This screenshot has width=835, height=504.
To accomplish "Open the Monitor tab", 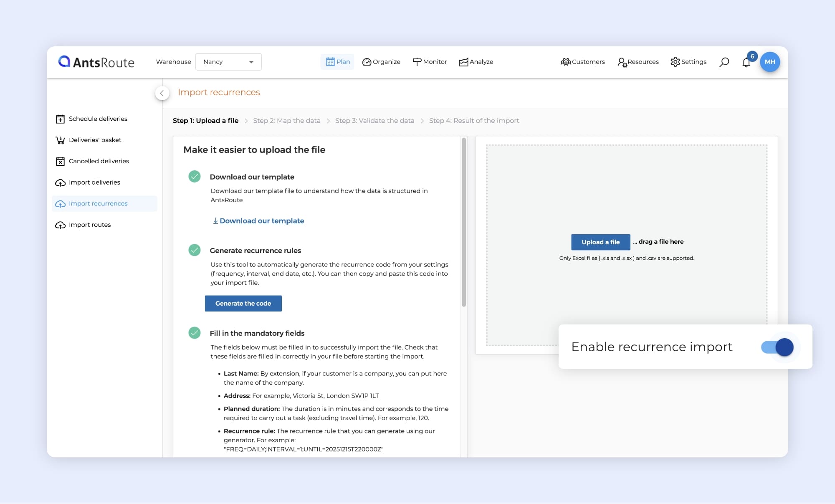I will pyautogui.click(x=430, y=62).
